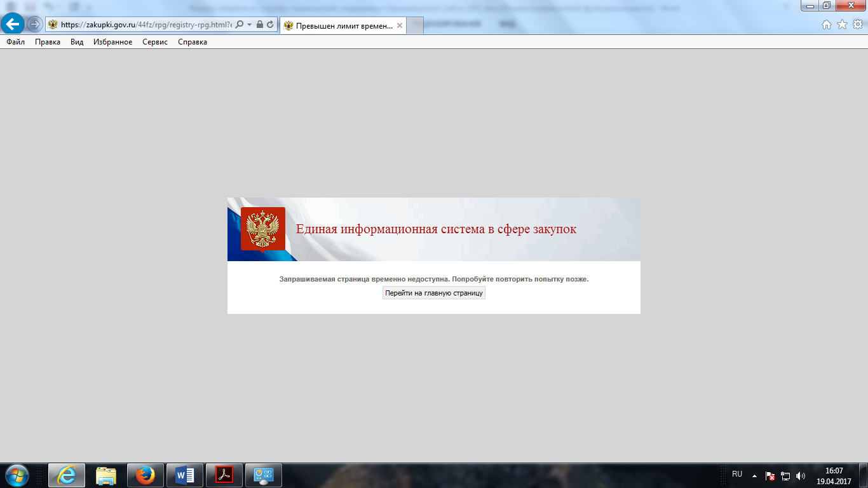The width and height of the screenshot is (868, 488).
Task: Open the volume speaker icon in tray
Action: pyautogui.click(x=801, y=475)
